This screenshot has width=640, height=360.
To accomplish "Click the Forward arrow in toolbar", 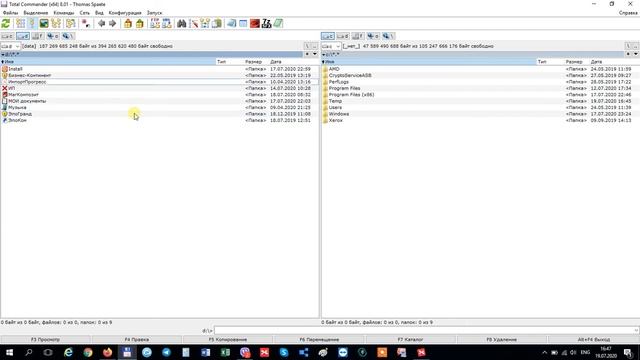I will click(113, 24).
